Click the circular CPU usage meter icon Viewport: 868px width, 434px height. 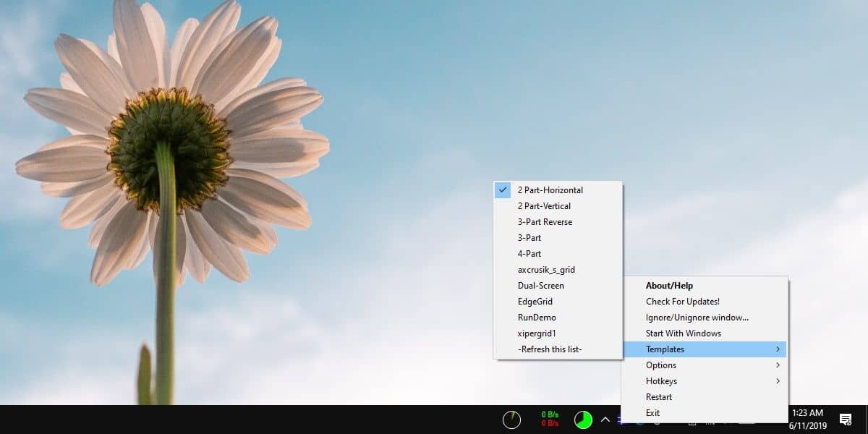[511, 420]
